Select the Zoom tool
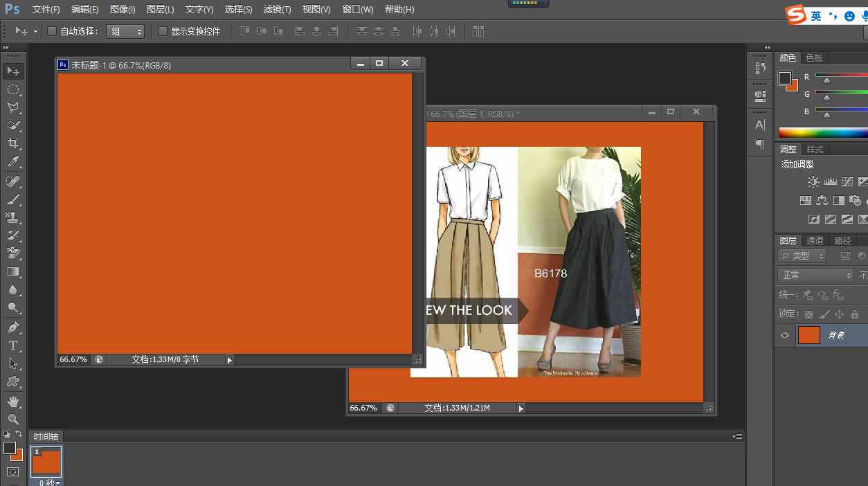Viewport: 868px width, 486px height. [13, 420]
